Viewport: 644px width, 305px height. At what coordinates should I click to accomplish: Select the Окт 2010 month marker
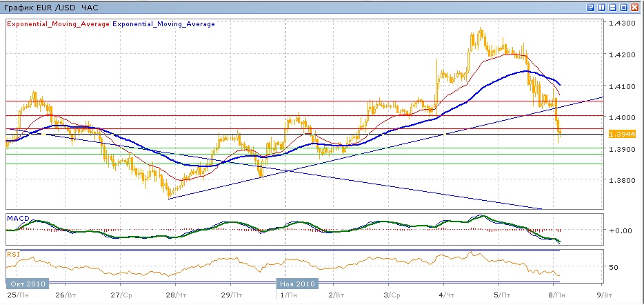pyautogui.click(x=28, y=284)
